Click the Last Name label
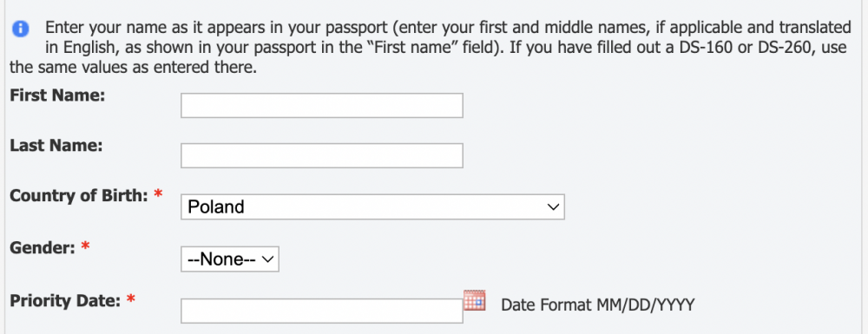 pyautogui.click(x=56, y=146)
